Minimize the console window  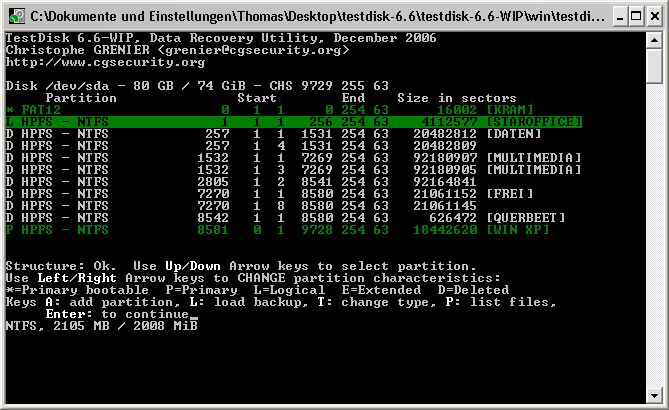pos(620,17)
